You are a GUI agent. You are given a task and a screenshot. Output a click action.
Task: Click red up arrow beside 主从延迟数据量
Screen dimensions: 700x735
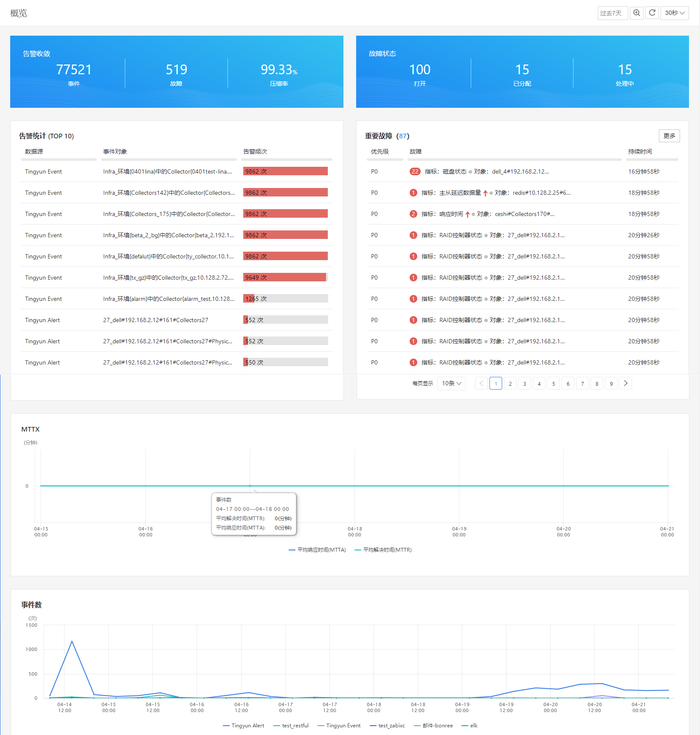click(x=485, y=193)
